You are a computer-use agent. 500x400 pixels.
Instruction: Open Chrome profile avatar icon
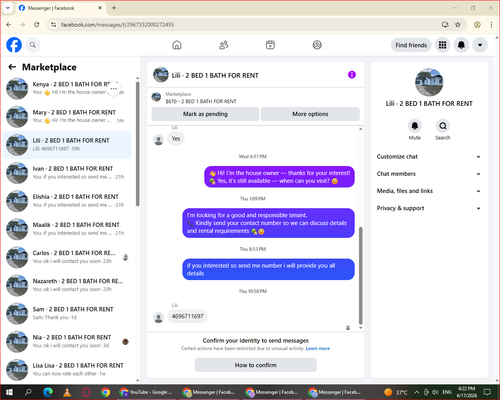coord(477,25)
